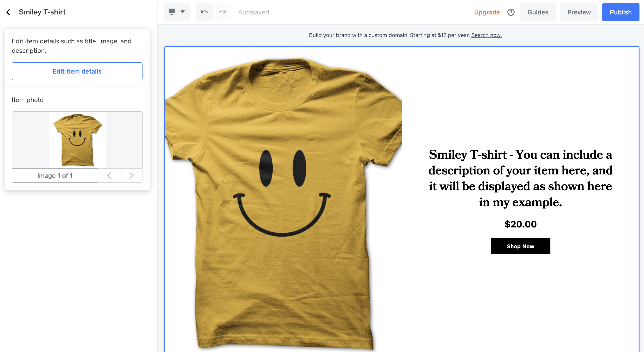Screen dimensions: 644x352
Task: Select the Smiley T-shirt description heading
Action: coord(520,178)
